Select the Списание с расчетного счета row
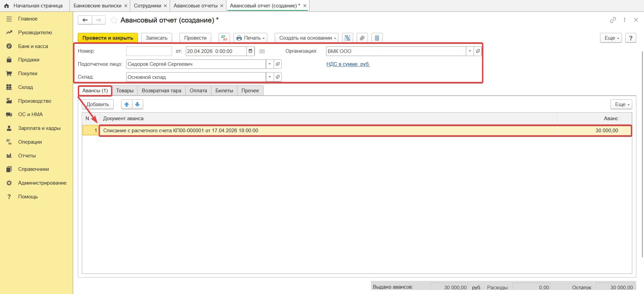 click(357, 131)
